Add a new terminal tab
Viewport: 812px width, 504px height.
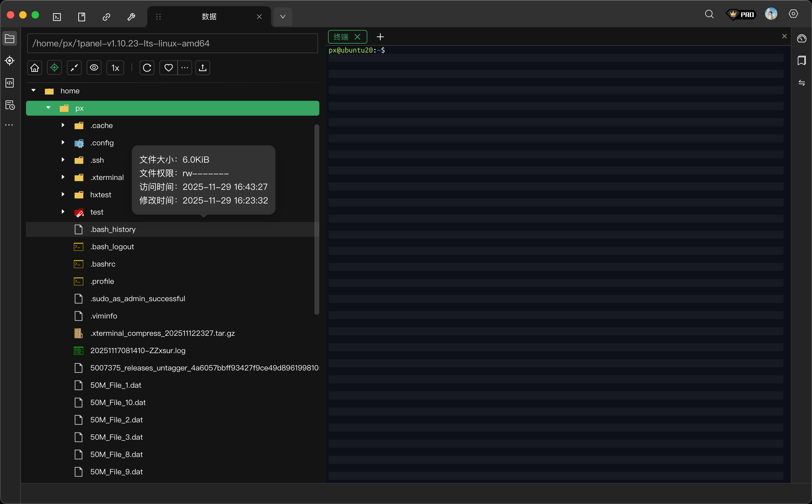click(x=380, y=37)
